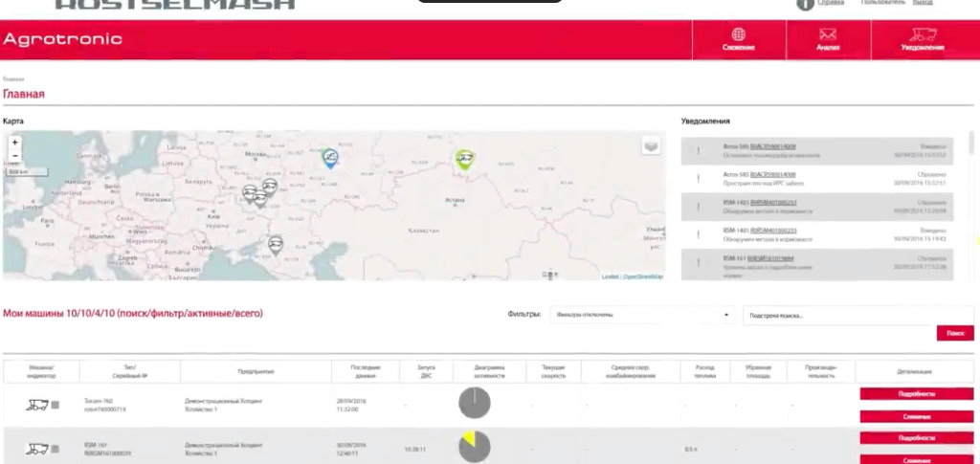Zoom in the map with plus button

pos(15,143)
